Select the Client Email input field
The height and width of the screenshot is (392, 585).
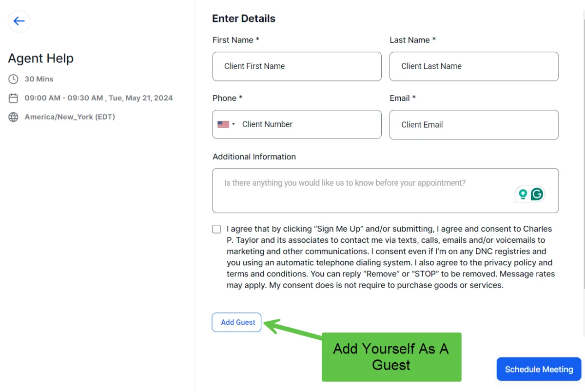pos(473,124)
